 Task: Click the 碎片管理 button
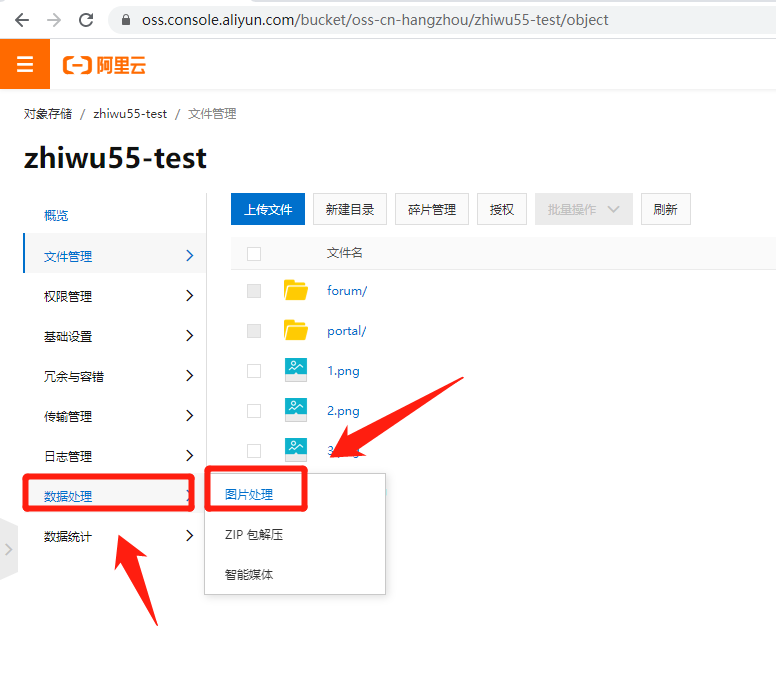click(x=432, y=209)
